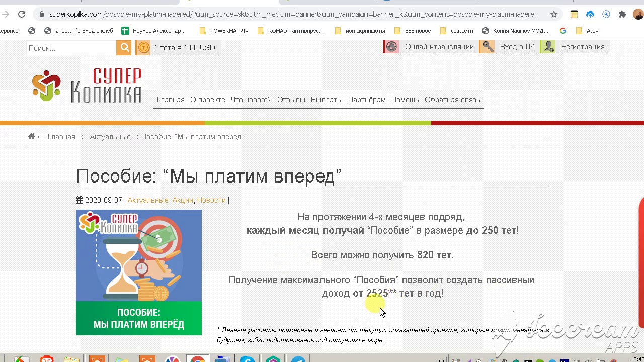Click the teta coin icon
Image resolution: width=644 pixels, height=362 pixels.
click(x=144, y=48)
